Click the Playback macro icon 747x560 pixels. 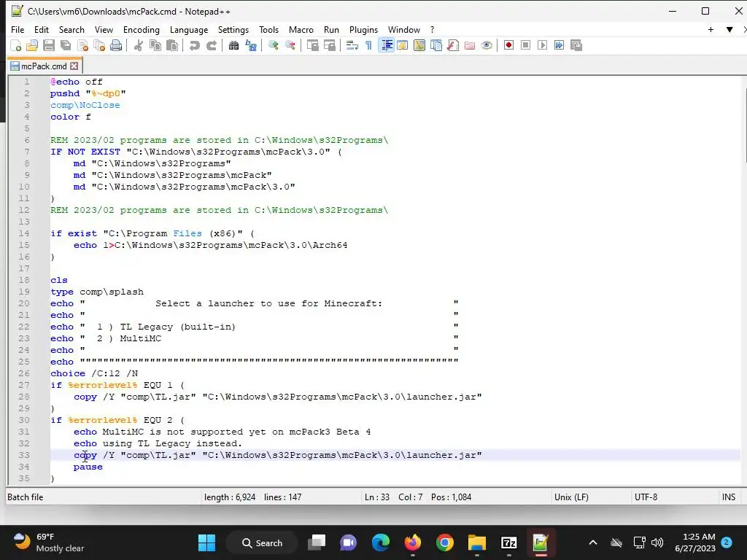point(542,45)
